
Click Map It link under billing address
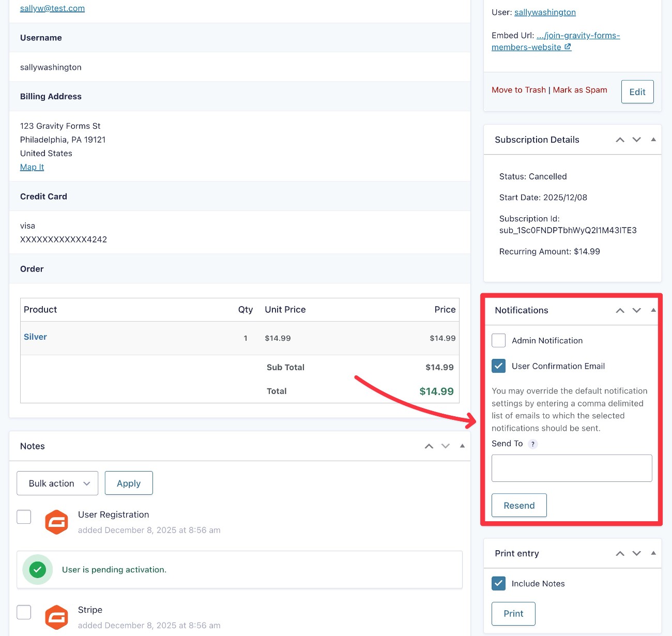pos(32,167)
